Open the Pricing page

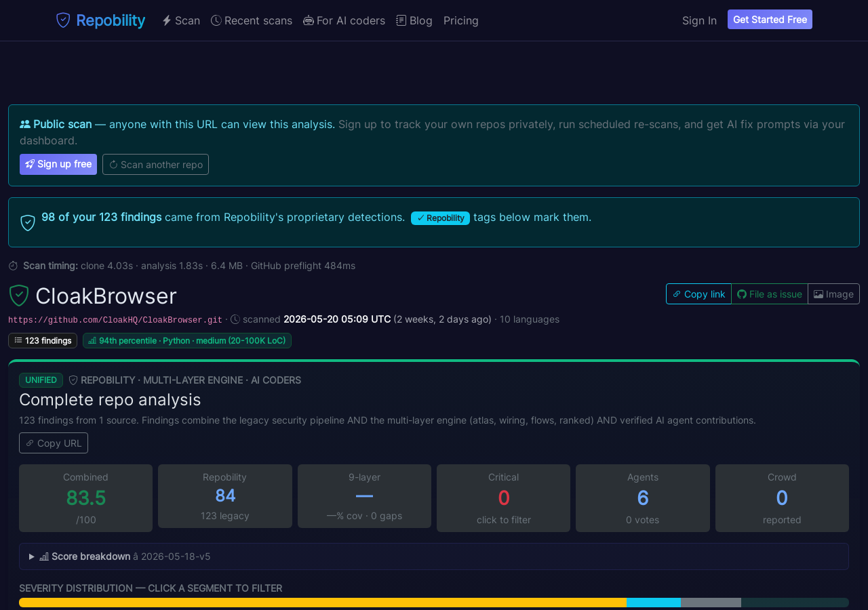coord(461,20)
